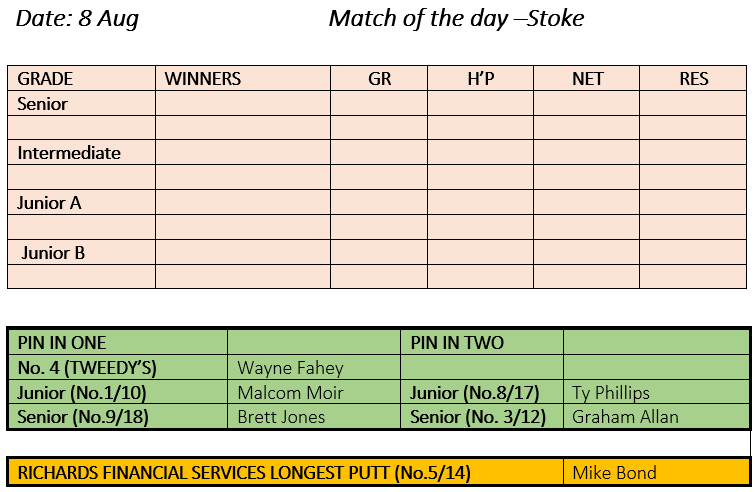Image resolution: width=755 pixels, height=492 pixels.
Task: Click the Graham Allan name cell
Action: (x=657, y=416)
